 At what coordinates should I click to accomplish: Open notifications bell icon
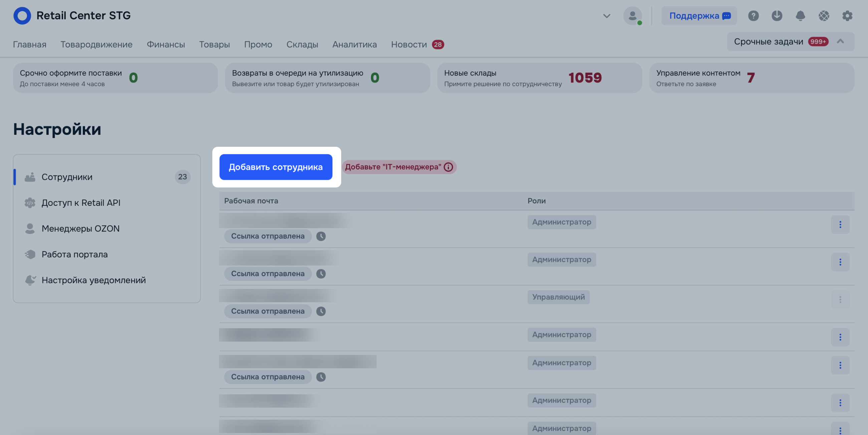point(800,16)
